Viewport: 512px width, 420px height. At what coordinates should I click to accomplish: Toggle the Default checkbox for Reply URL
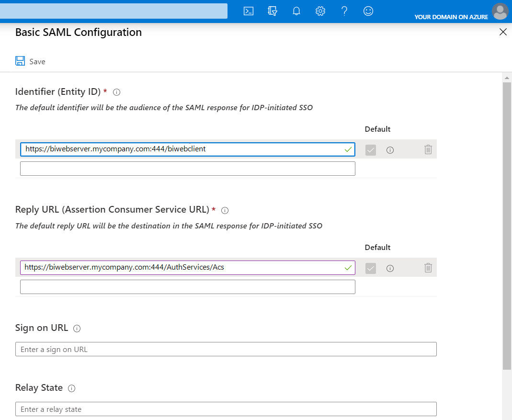371,268
